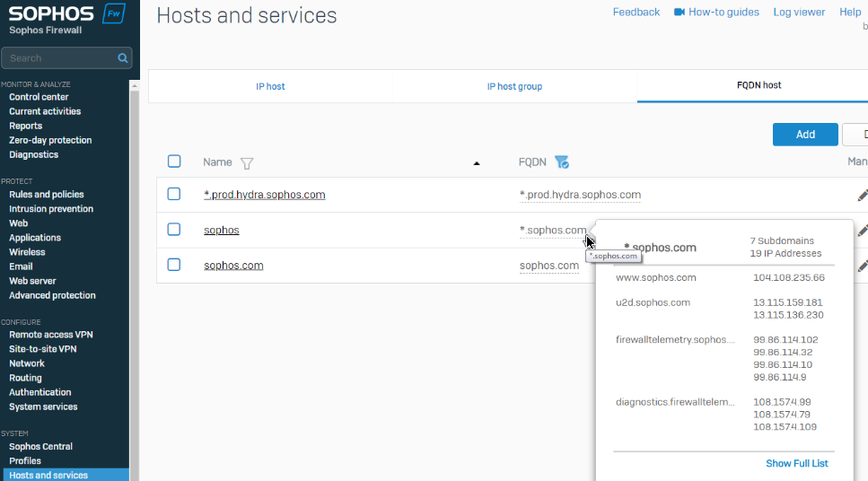Click Show Full List in the popup
The image size is (868, 481).
click(x=796, y=463)
